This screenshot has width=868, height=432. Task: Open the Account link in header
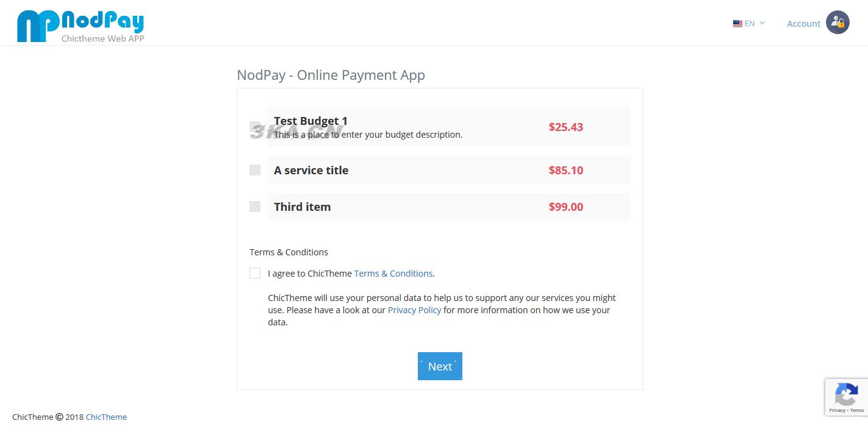click(803, 24)
